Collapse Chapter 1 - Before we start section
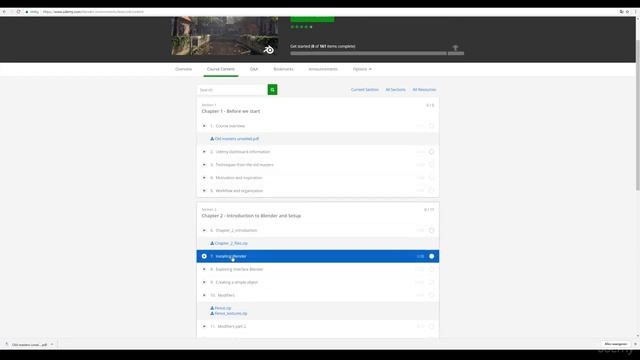Screen dimensions: 640x360 point(318,109)
